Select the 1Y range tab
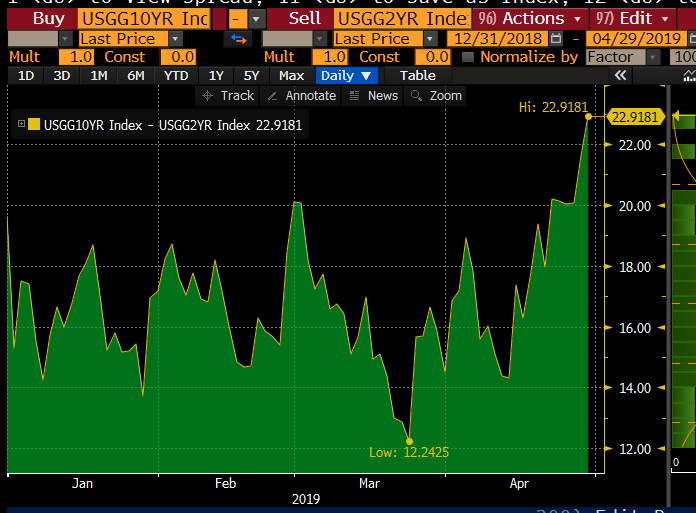This screenshot has width=696, height=513. pos(216,76)
